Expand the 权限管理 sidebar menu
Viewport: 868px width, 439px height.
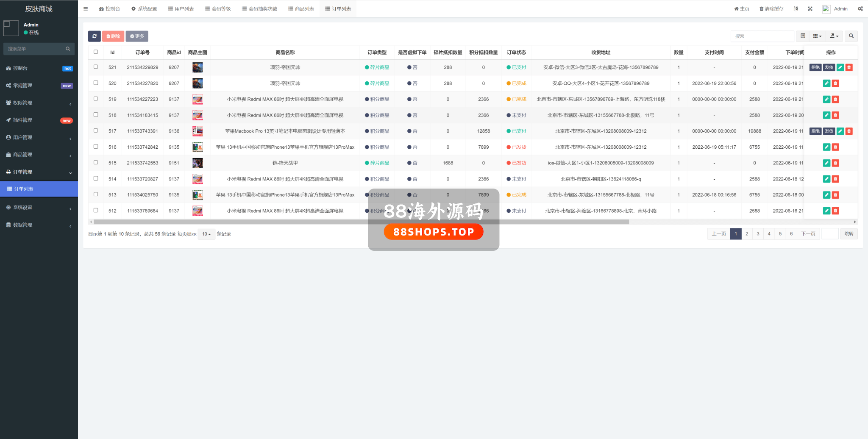(x=39, y=103)
